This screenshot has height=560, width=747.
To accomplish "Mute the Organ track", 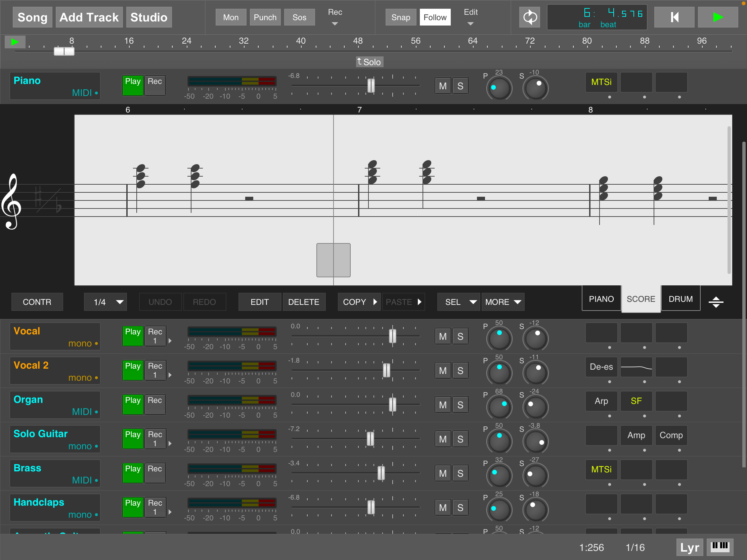I will 443,405.
